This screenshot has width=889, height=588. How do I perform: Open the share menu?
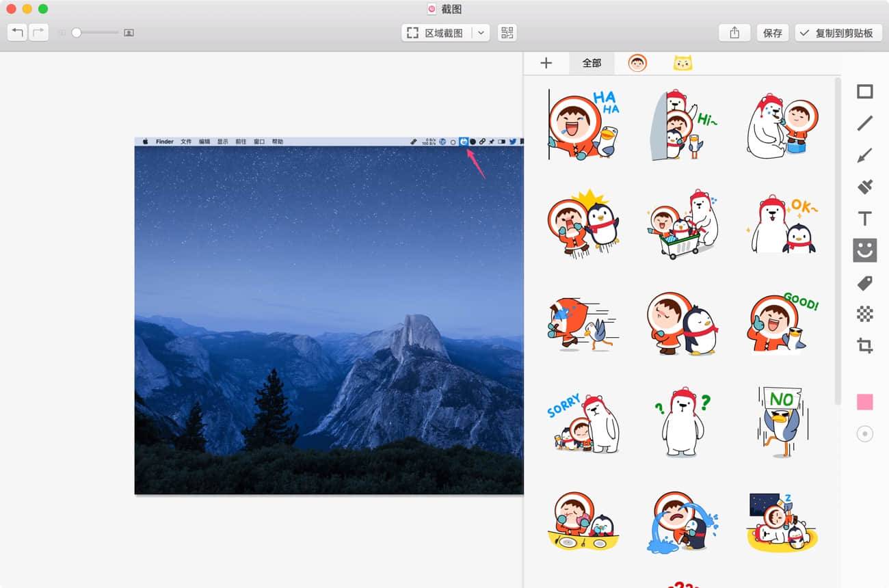(x=734, y=33)
